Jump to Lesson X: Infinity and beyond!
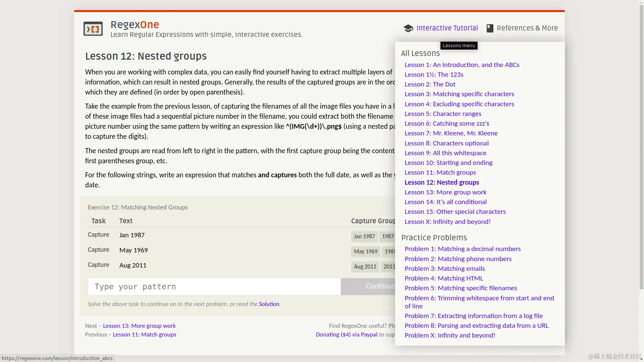644x362 pixels. tap(447, 222)
